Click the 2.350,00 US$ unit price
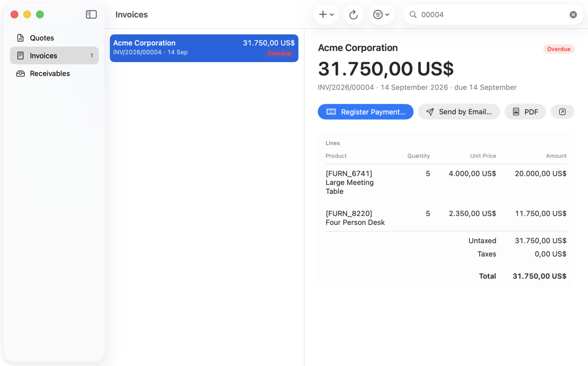This screenshot has height=366, width=588. tap(472, 213)
